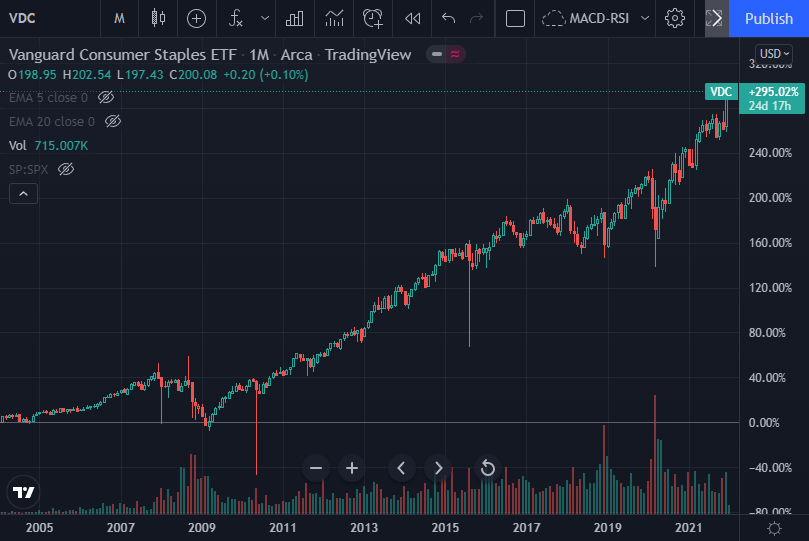Move chart left with arrow button
This screenshot has height=541, width=809.
(x=401, y=468)
